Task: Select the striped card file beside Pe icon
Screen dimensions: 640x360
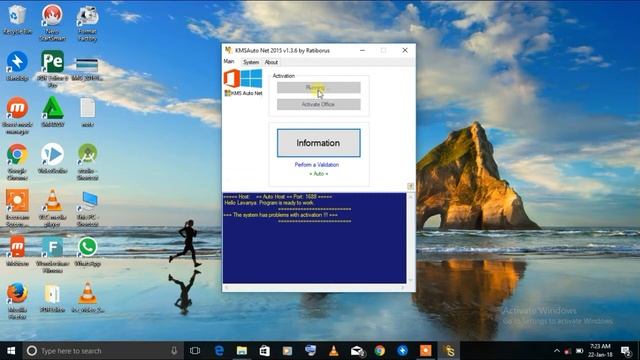Action: click(87, 69)
